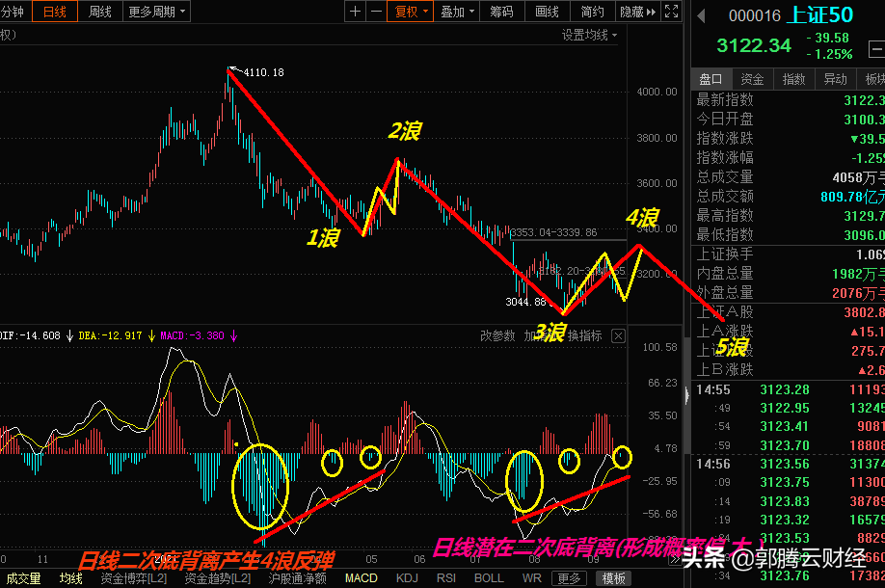Click 总成交额 value 809.78亿
Image resolution: width=885 pixels, height=588 pixels.
pos(852,197)
